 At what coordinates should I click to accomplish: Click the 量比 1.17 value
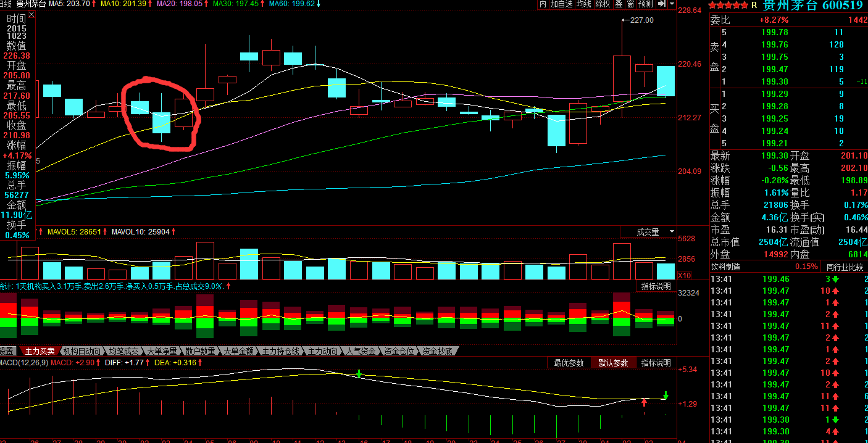coord(859,193)
